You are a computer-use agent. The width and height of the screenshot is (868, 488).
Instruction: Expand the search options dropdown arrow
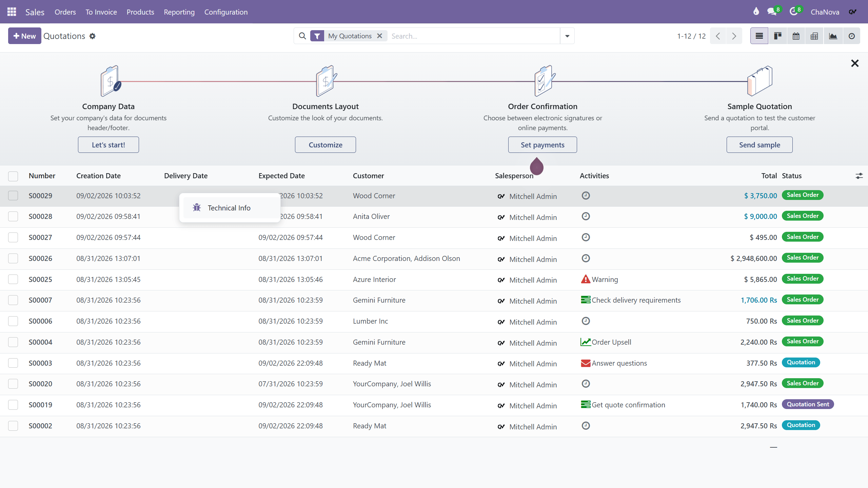[567, 36]
